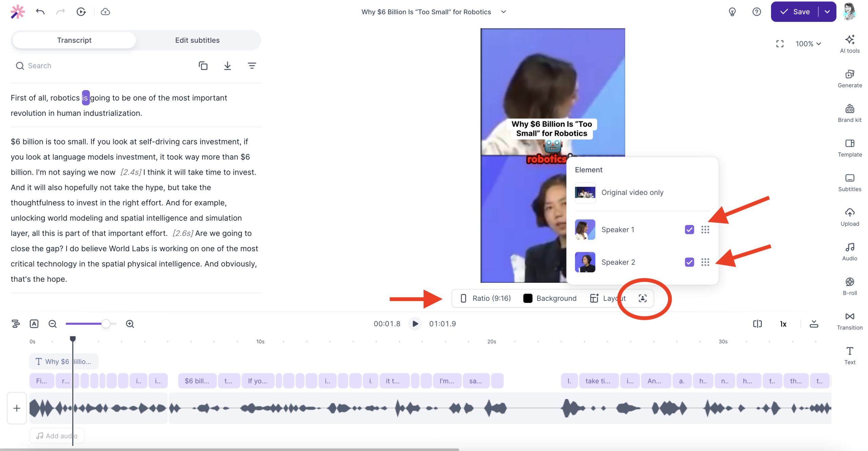Expand the project title dropdown chevron
Screen dimensions: 868x451
coord(503,12)
